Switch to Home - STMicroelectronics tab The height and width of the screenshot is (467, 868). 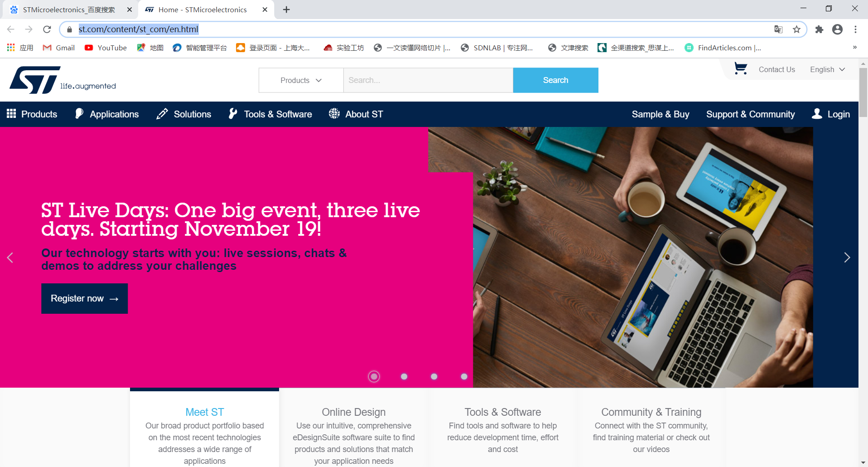(203, 10)
